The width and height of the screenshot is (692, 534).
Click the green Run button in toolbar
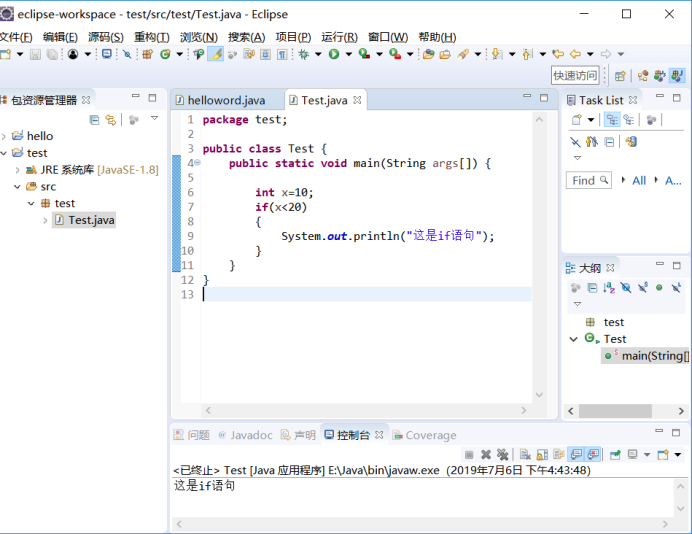[x=334, y=54]
